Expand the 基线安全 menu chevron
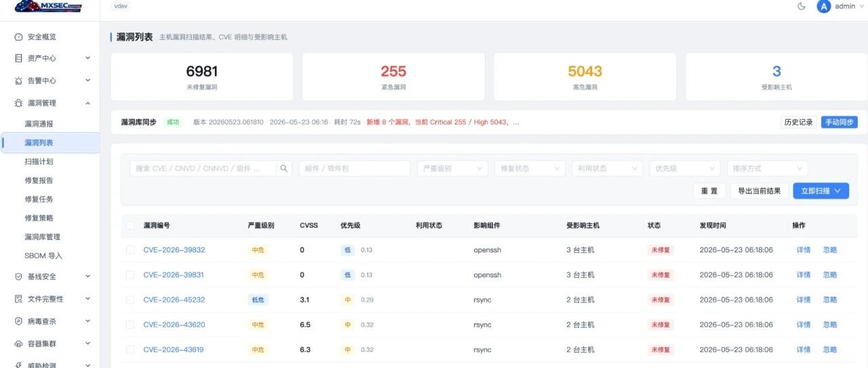868x368 pixels. [x=87, y=277]
